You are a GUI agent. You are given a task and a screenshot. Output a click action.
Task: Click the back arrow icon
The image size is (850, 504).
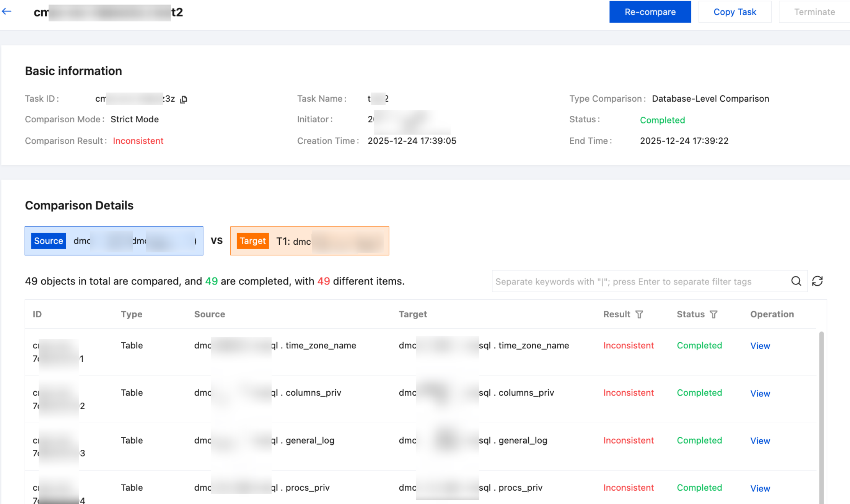(7, 11)
